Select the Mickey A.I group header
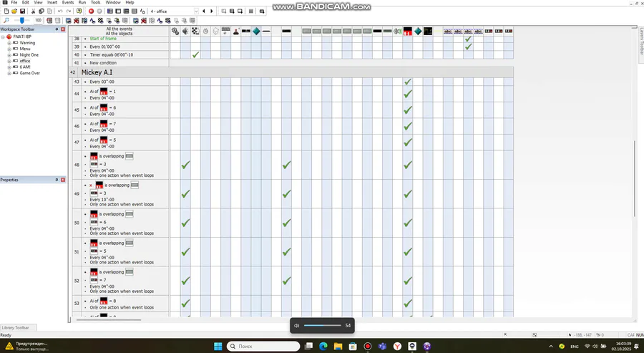Image resolution: width=644 pixels, height=353 pixels. point(291,72)
